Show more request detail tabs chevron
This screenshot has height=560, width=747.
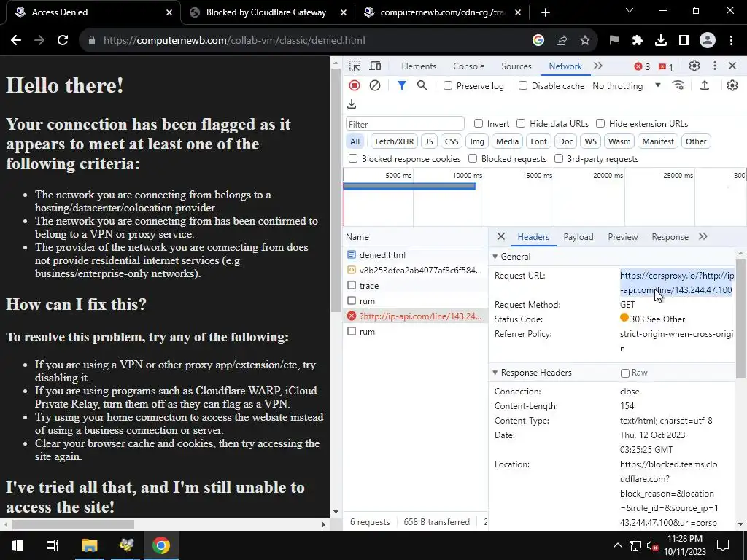(x=703, y=237)
